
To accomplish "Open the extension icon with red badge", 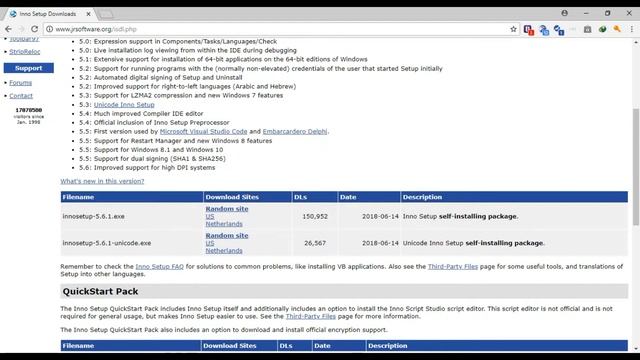I will tap(529, 30).
